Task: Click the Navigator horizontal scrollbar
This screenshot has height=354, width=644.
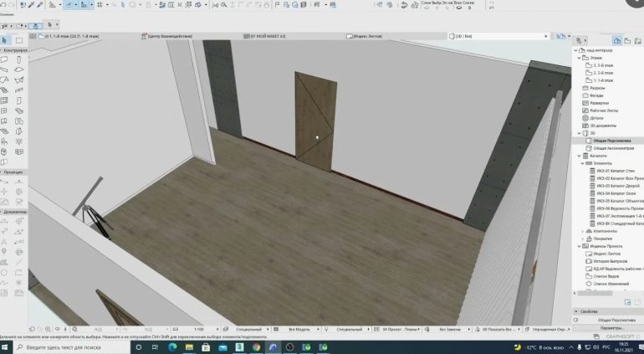Action: click(x=595, y=293)
